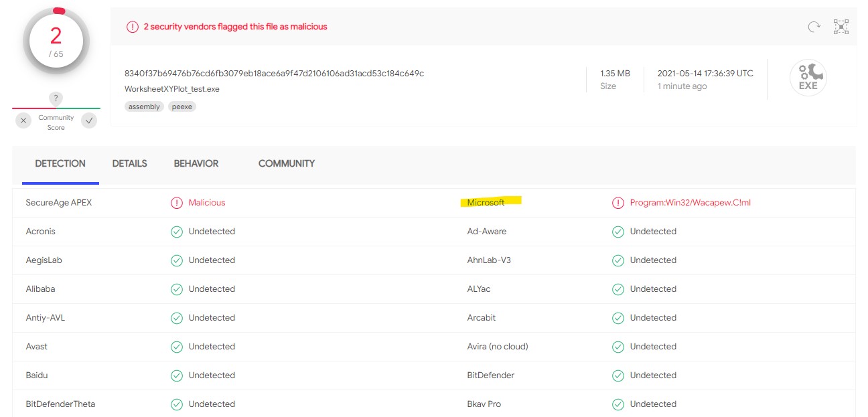Image resolution: width=868 pixels, height=417 pixels.
Task: Select the DETECTION tab
Action: point(60,163)
